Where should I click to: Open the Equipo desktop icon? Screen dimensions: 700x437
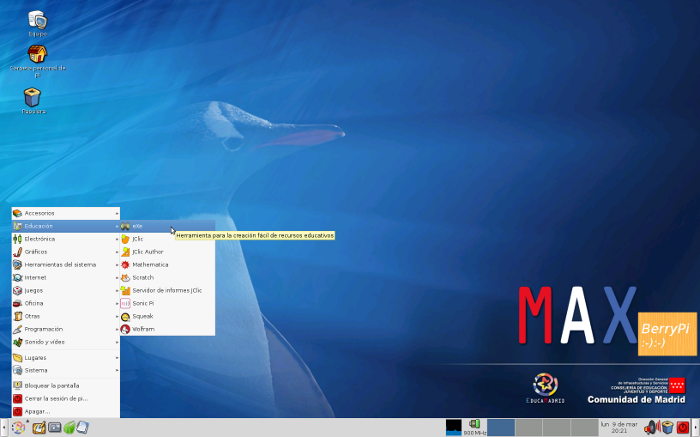coord(37,21)
